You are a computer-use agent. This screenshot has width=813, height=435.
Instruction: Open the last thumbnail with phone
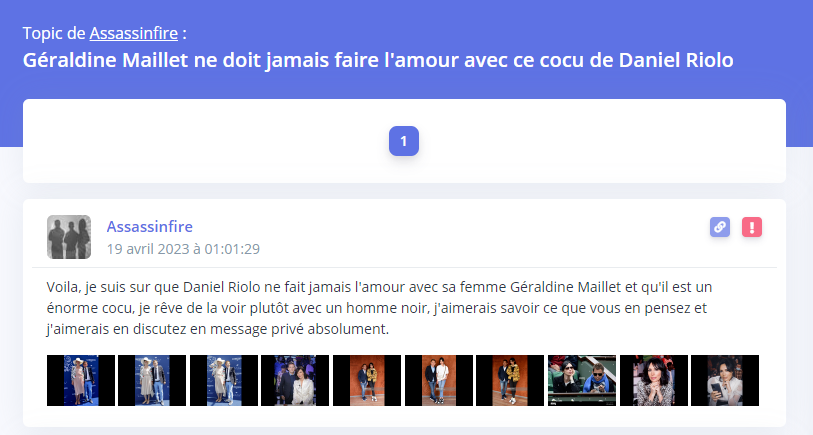725,381
